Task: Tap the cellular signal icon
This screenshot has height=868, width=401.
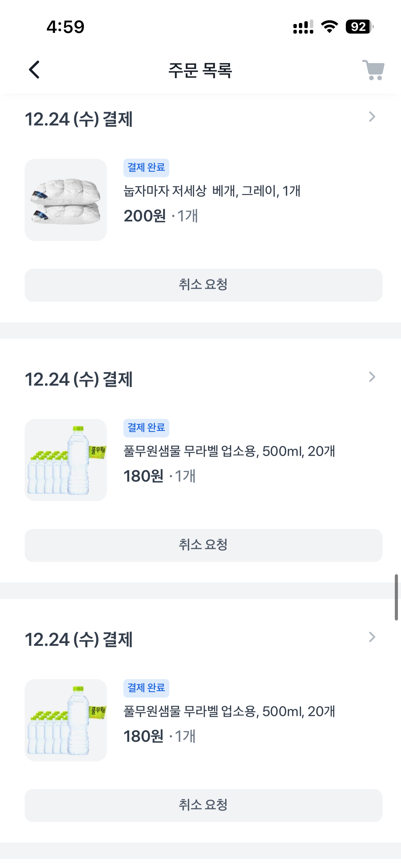Action: [303, 27]
